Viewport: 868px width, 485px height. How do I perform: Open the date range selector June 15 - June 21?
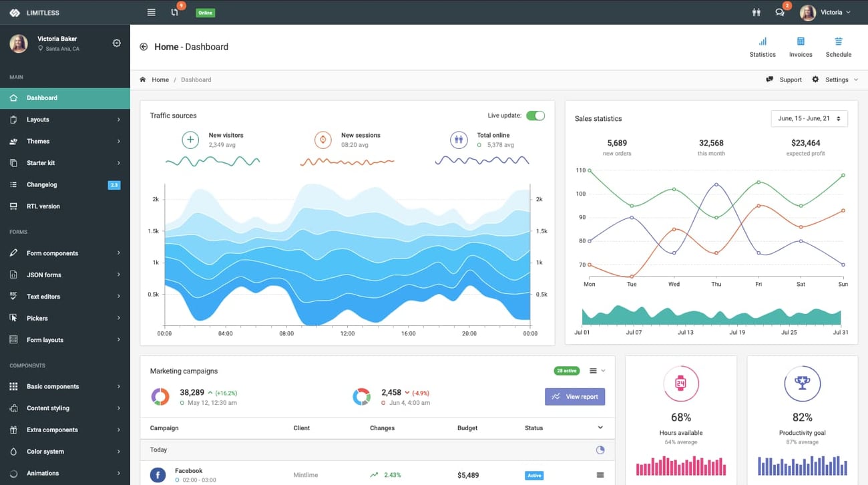809,118
